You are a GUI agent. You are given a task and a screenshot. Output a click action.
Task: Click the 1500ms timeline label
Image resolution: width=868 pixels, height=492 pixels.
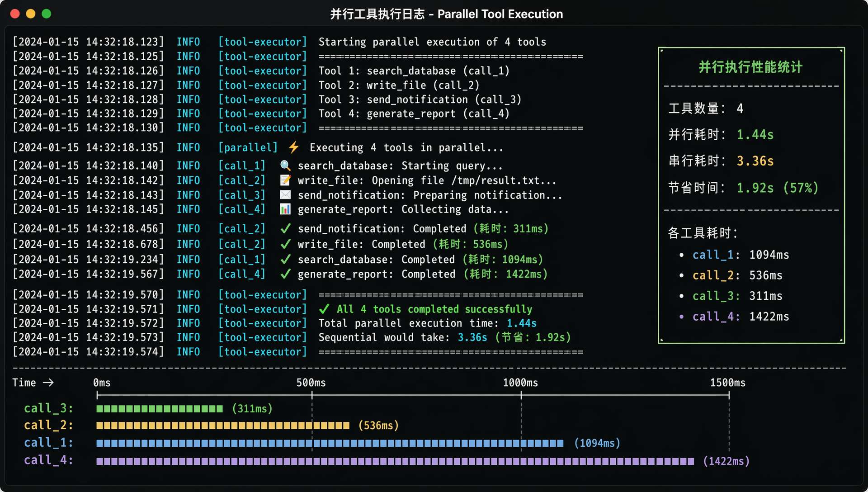(x=727, y=383)
